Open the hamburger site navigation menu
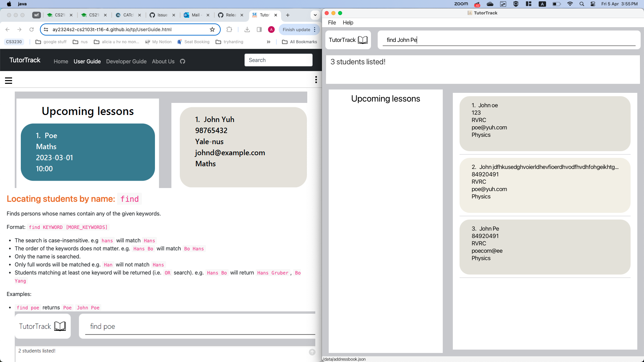Viewport: 644px width, 362px height. point(9,80)
